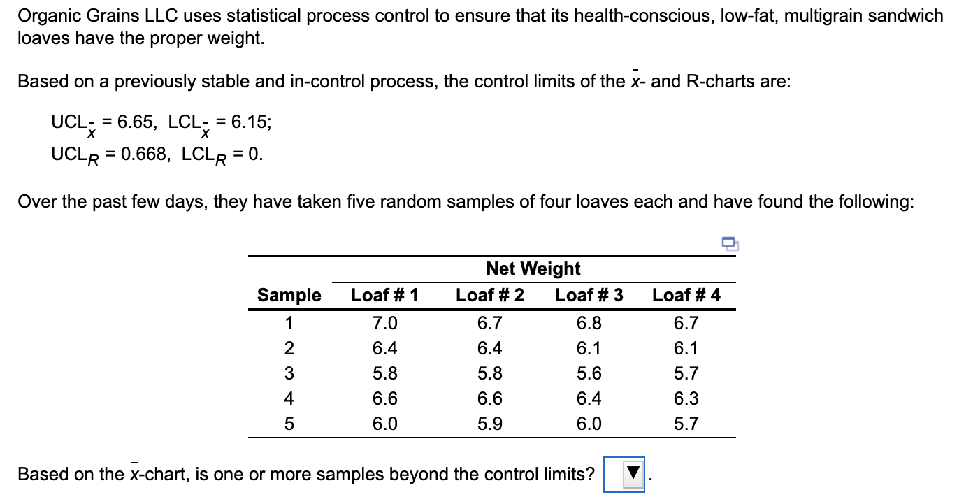Select the value 6.3 in Sample 4
Viewport: 980px width, 504px height.
[x=686, y=398]
